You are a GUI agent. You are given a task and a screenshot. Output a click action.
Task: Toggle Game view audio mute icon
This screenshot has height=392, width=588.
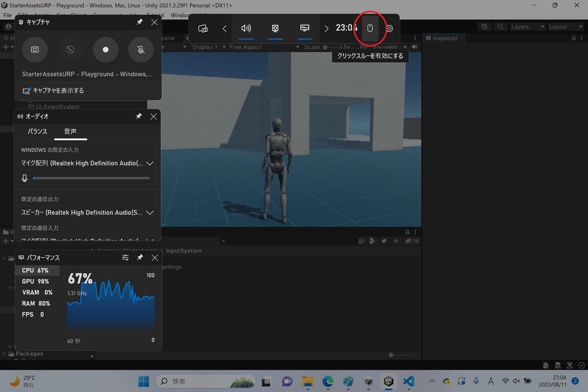point(415,47)
